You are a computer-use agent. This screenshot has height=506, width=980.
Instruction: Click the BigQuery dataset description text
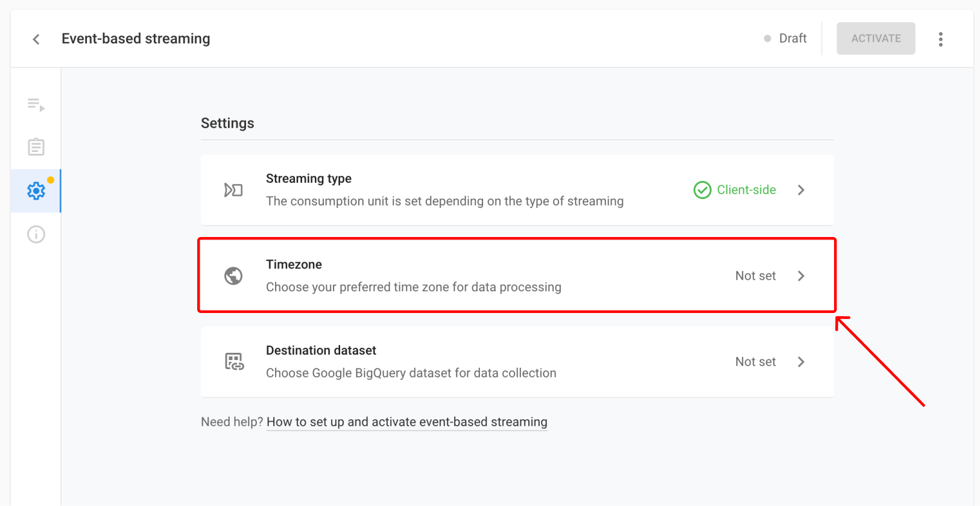(x=411, y=373)
